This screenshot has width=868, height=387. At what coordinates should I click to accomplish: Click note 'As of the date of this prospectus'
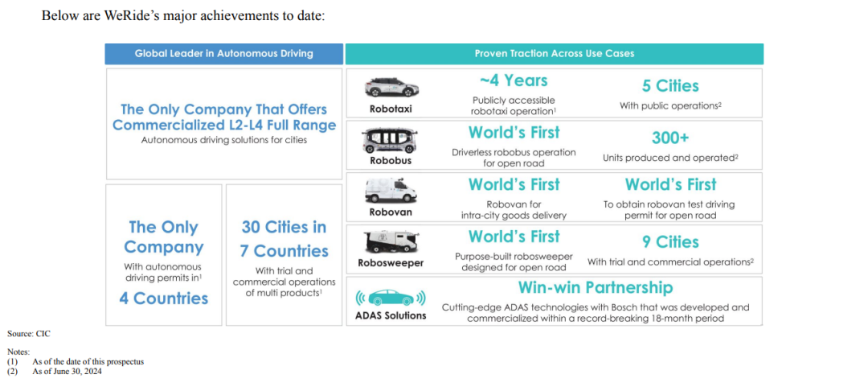[88, 361]
